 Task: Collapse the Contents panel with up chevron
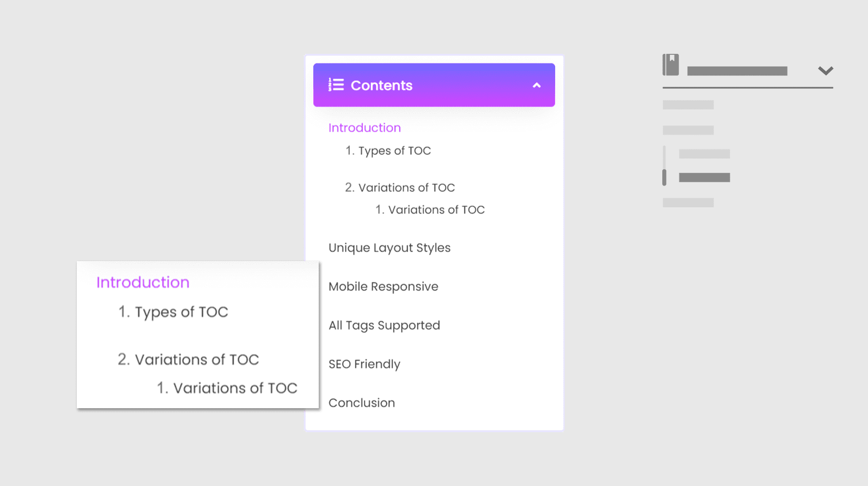tap(537, 85)
